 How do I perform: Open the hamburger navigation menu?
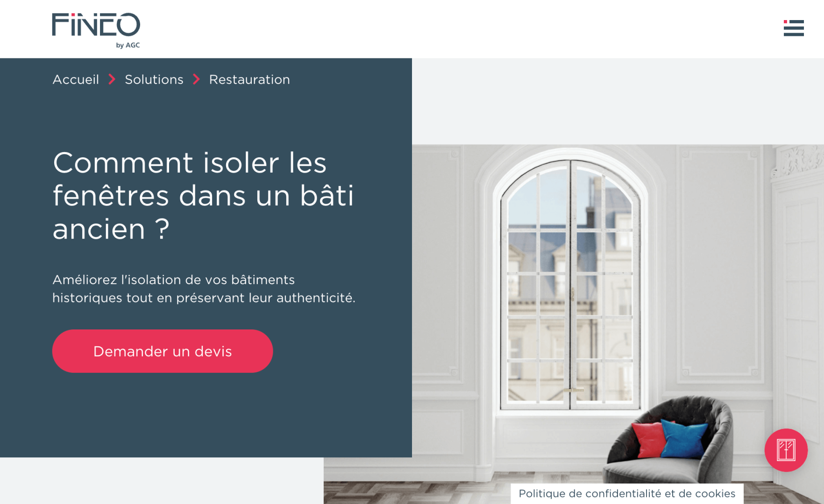coord(794,28)
